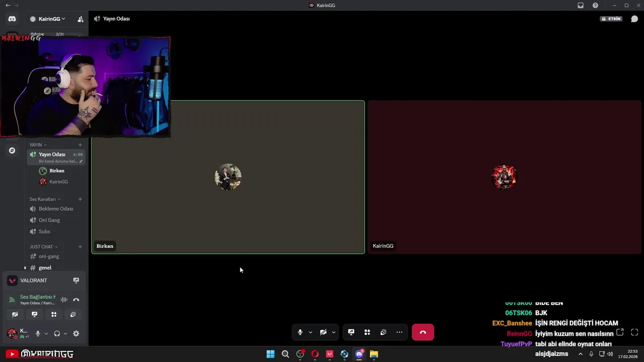Open Discord direct messages home icon
This screenshot has width=644, height=362.
click(12, 19)
